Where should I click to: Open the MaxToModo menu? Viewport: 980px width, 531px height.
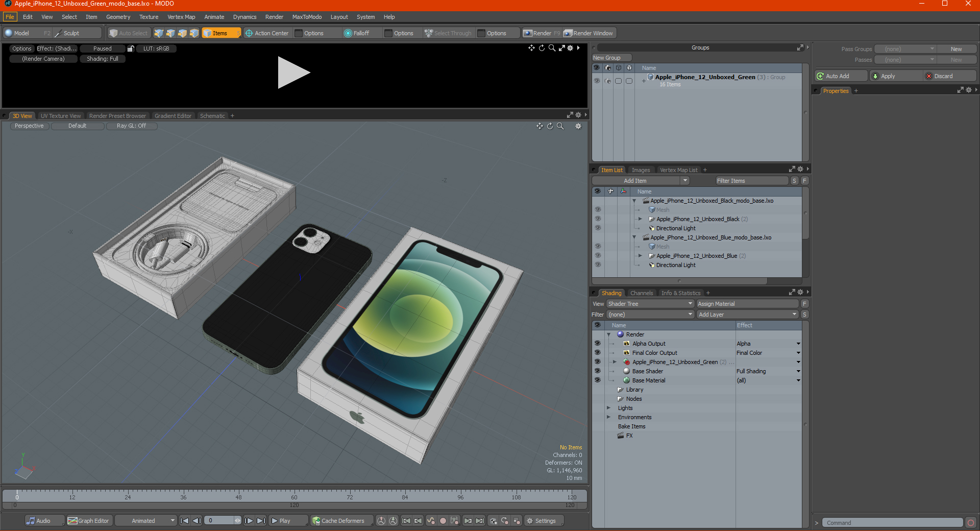307,17
